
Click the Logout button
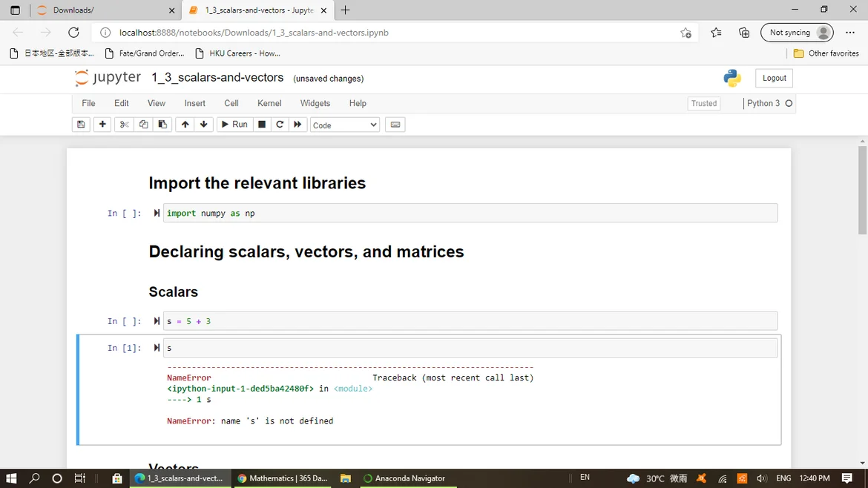(774, 78)
